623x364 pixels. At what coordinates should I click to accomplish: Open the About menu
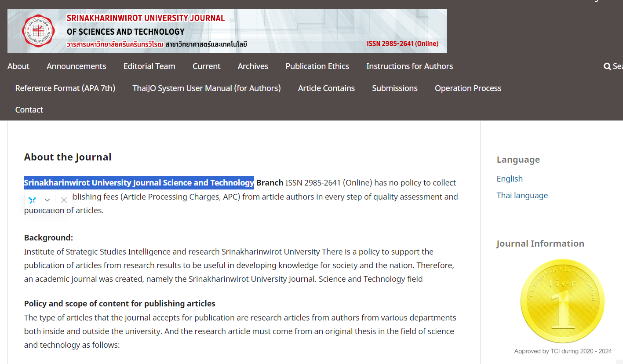(x=18, y=66)
